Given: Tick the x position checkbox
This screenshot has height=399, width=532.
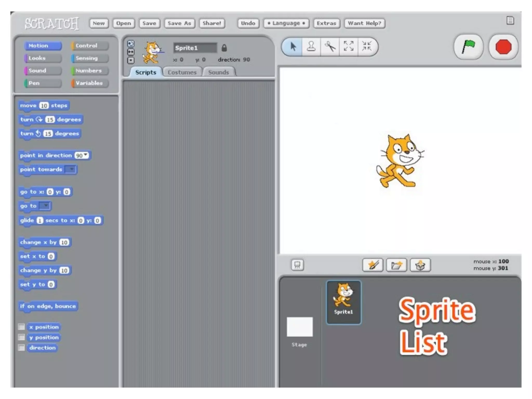Looking at the screenshot, I should [22, 327].
